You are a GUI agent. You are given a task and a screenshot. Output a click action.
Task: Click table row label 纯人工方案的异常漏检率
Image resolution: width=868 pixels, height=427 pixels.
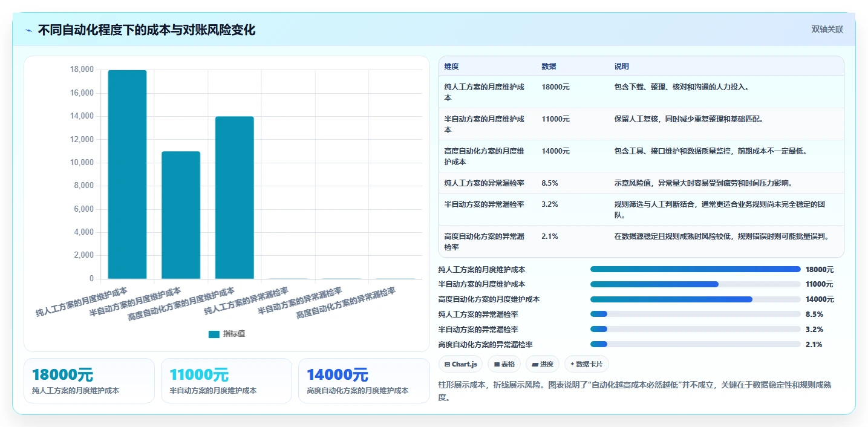point(484,183)
